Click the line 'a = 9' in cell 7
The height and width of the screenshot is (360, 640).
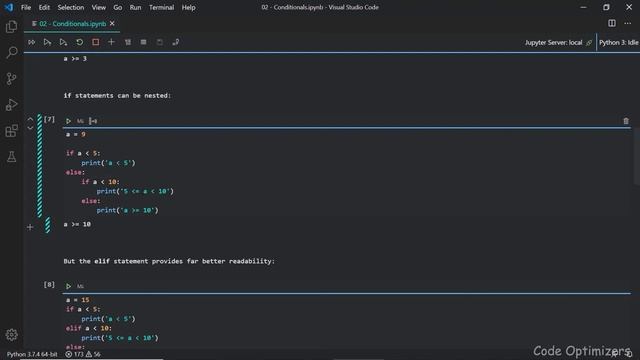tap(76, 134)
